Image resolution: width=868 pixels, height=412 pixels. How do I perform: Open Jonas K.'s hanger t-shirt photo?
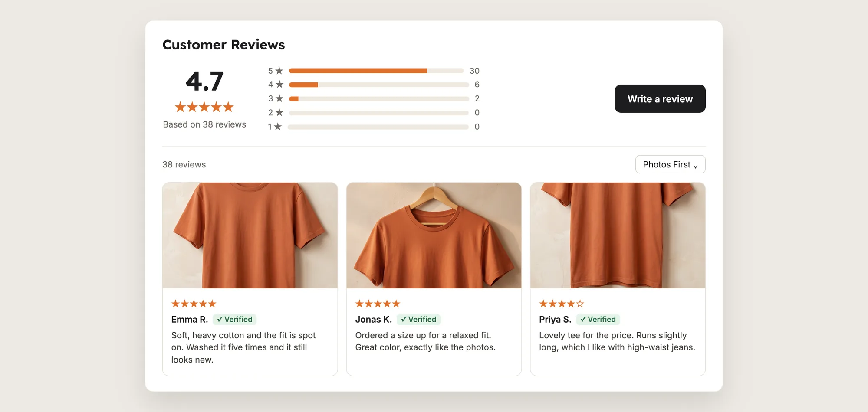tap(434, 235)
